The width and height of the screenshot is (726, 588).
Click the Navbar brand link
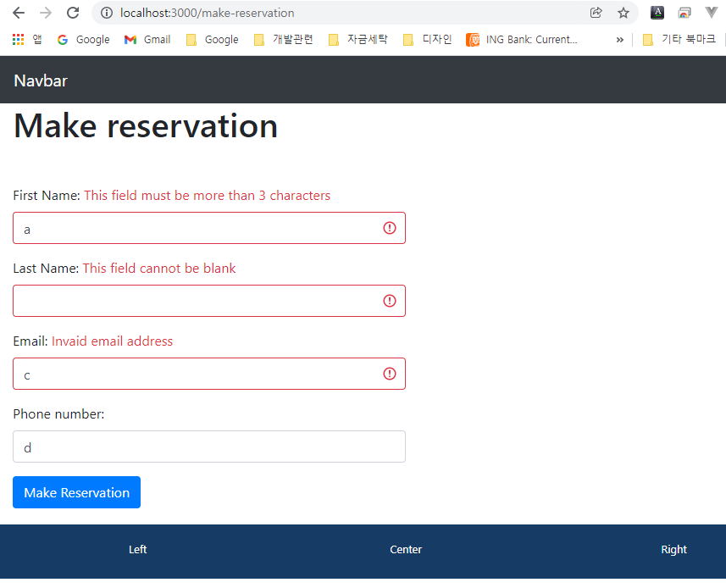[x=41, y=80]
